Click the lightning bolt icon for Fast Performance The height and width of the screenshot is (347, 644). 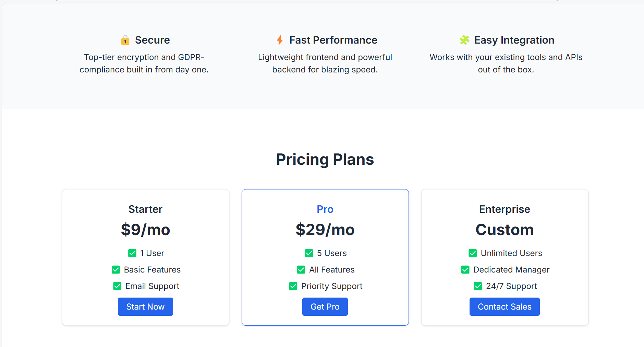pos(280,40)
